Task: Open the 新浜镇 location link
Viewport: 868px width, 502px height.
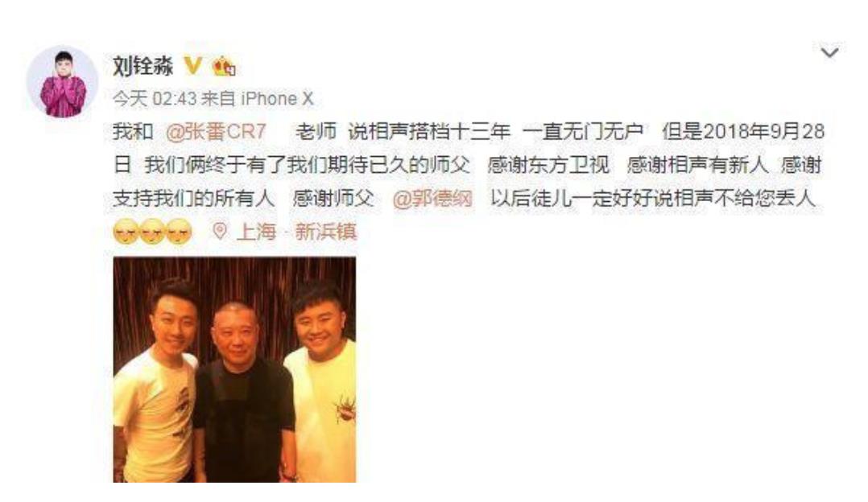Action: tap(326, 232)
